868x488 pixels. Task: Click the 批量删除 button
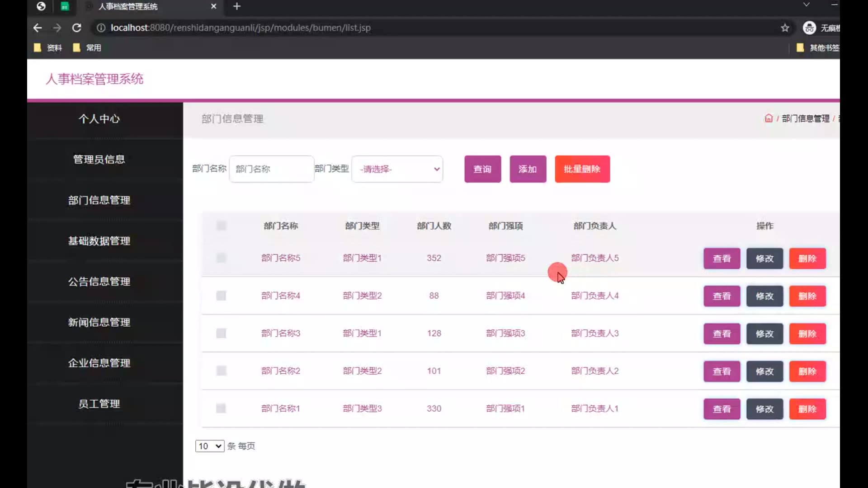[582, 169]
